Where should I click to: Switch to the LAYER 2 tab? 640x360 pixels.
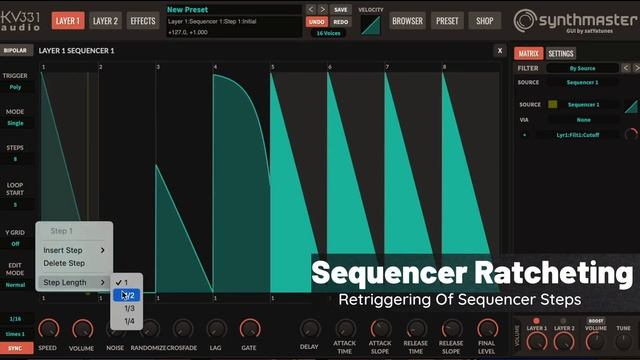click(x=105, y=21)
